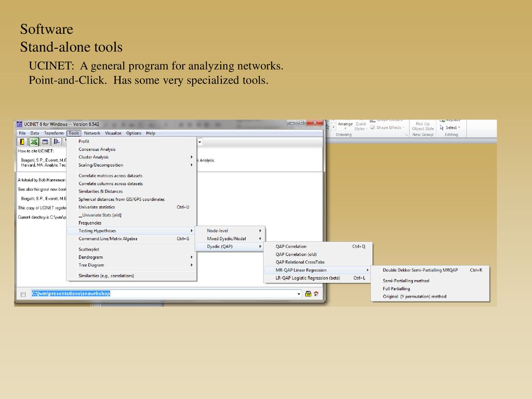Image resolution: width=532 pixels, height=399 pixels.
Task: Open the Visualize menu
Action: (113, 134)
